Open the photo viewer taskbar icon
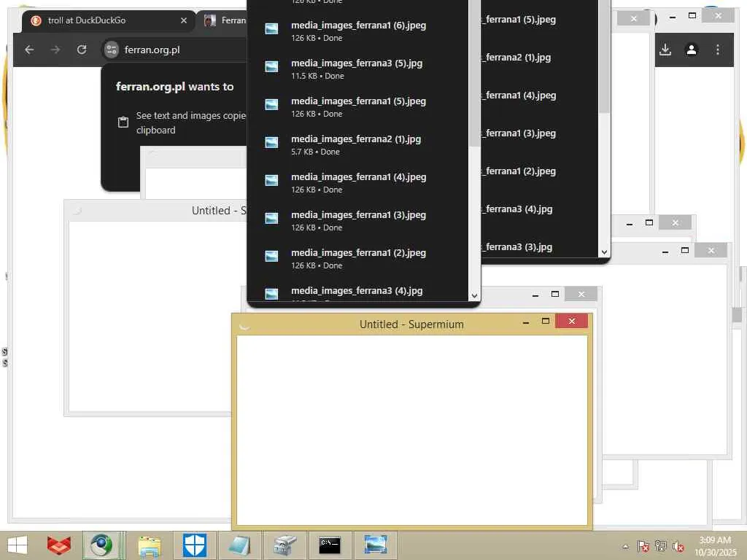The image size is (747, 560). (376, 545)
